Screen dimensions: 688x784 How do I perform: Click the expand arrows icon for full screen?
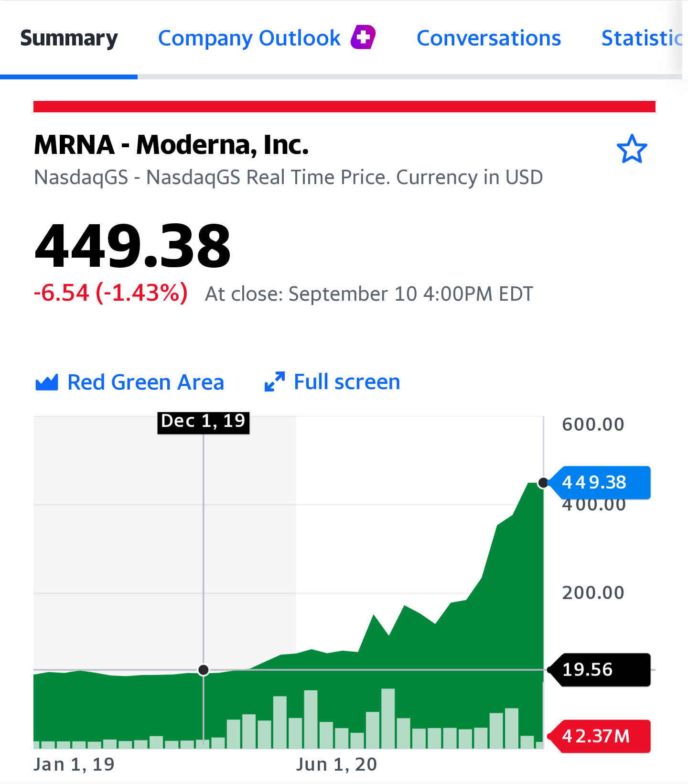pos(275,382)
